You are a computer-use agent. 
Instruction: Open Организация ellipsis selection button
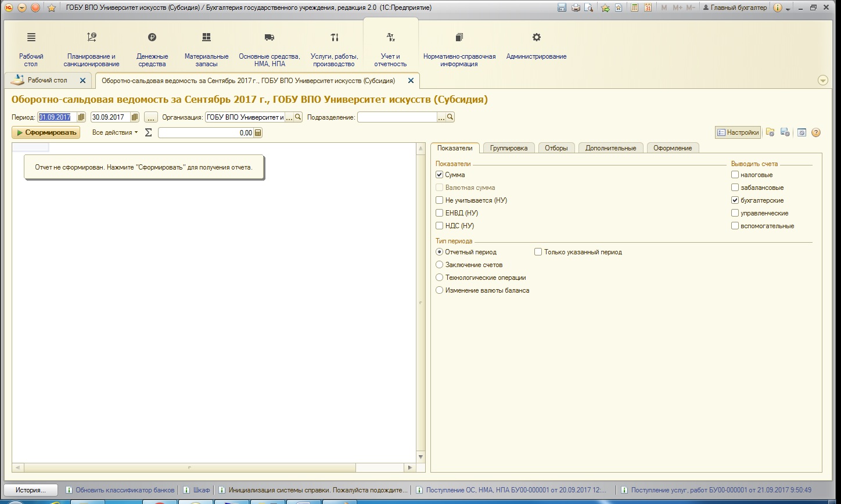(290, 117)
